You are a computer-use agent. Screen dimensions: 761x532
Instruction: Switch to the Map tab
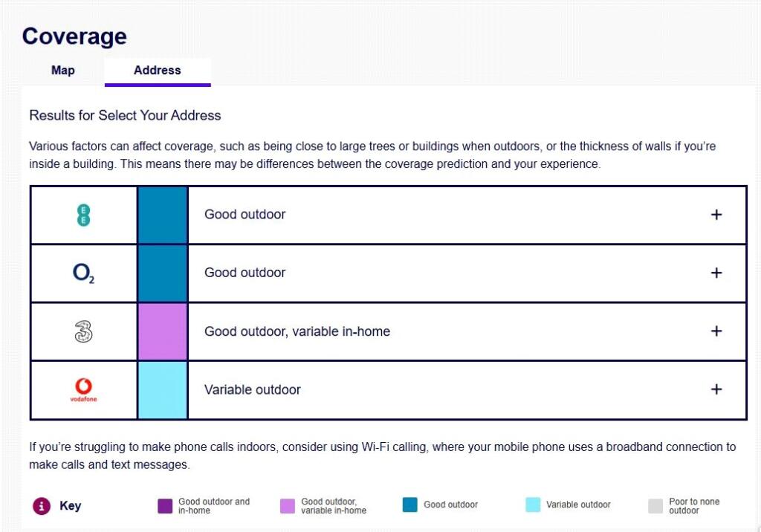pyautogui.click(x=63, y=71)
